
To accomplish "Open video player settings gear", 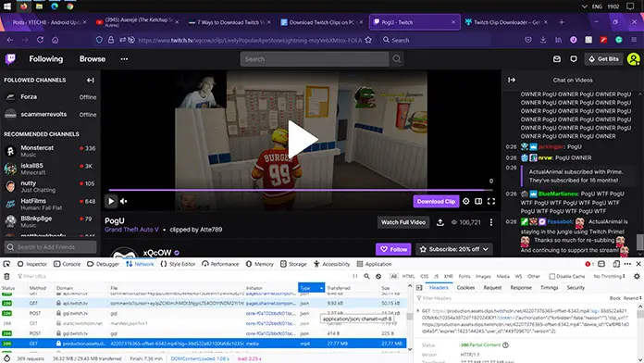I will 465,201.
